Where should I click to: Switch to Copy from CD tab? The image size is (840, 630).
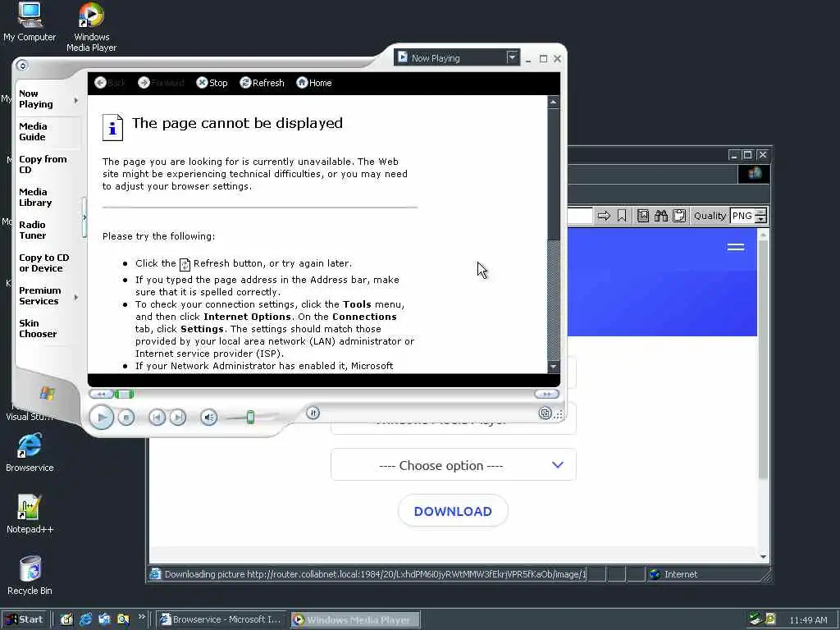coord(43,164)
